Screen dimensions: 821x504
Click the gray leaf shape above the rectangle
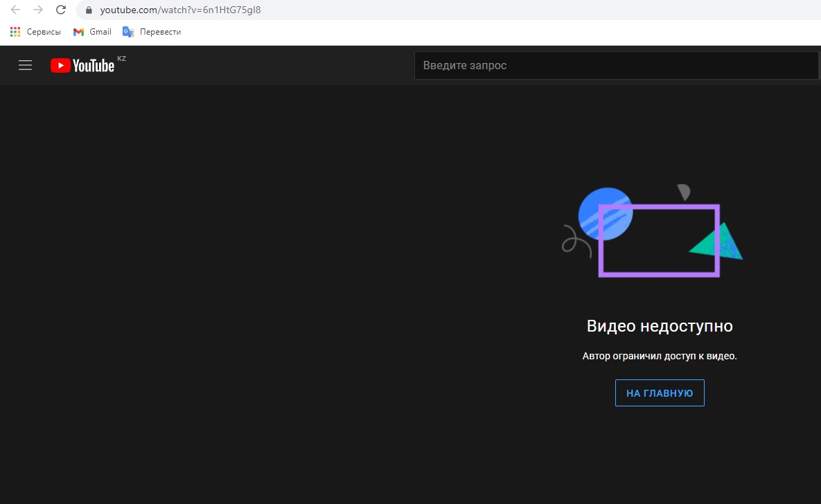click(x=683, y=192)
